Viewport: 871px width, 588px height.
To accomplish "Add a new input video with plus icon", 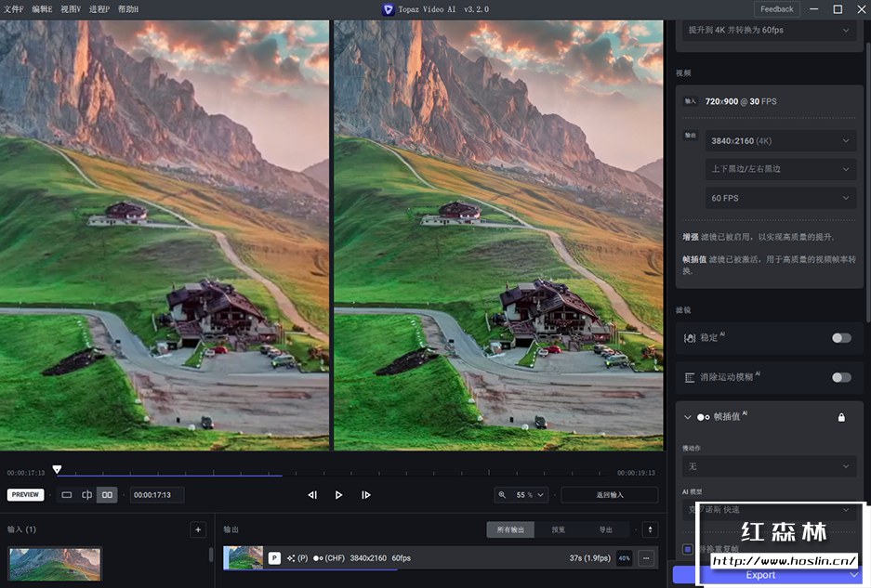I will pyautogui.click(x=199, y=529).
